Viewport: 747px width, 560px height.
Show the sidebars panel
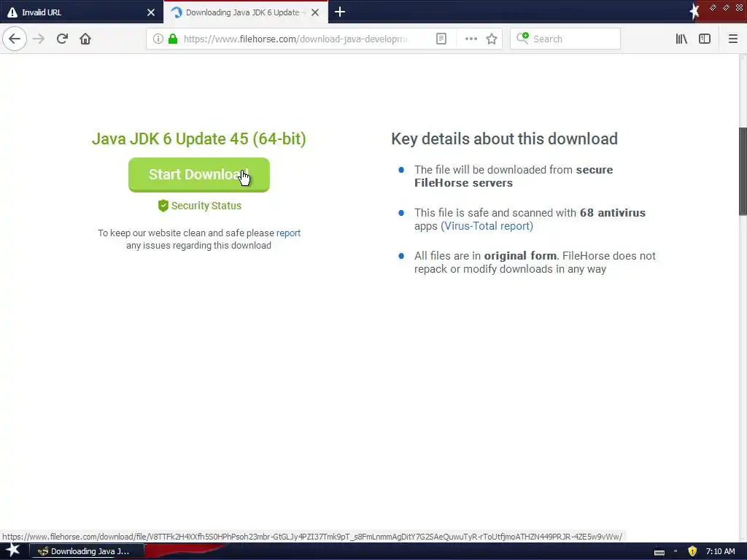pos(705,39)
